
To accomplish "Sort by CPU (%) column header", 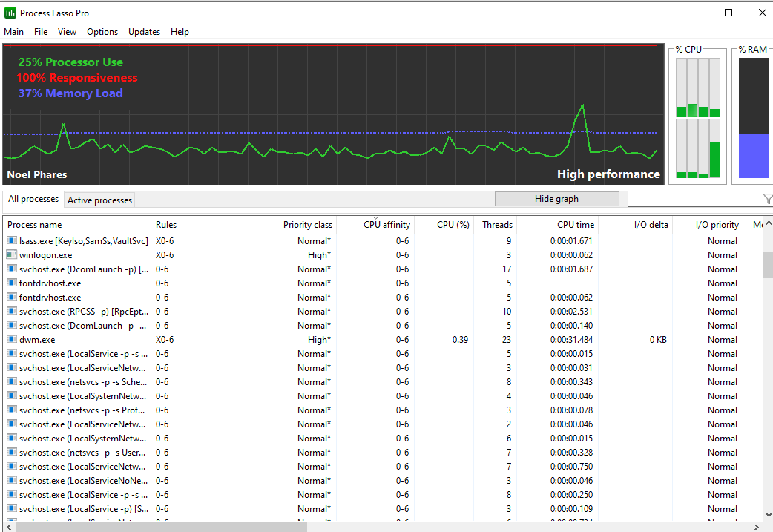I will tap(444, 224).
